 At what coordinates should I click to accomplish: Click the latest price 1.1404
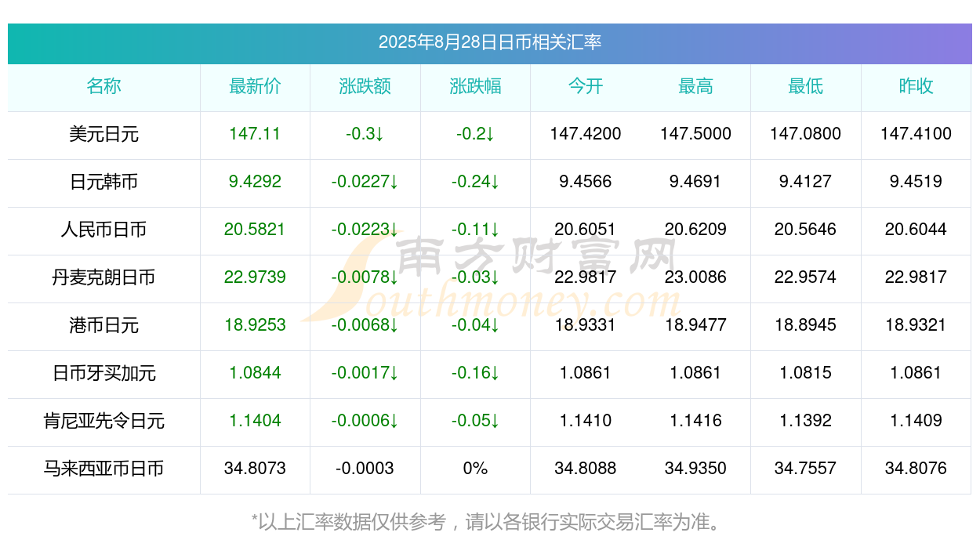coord(255,421)
